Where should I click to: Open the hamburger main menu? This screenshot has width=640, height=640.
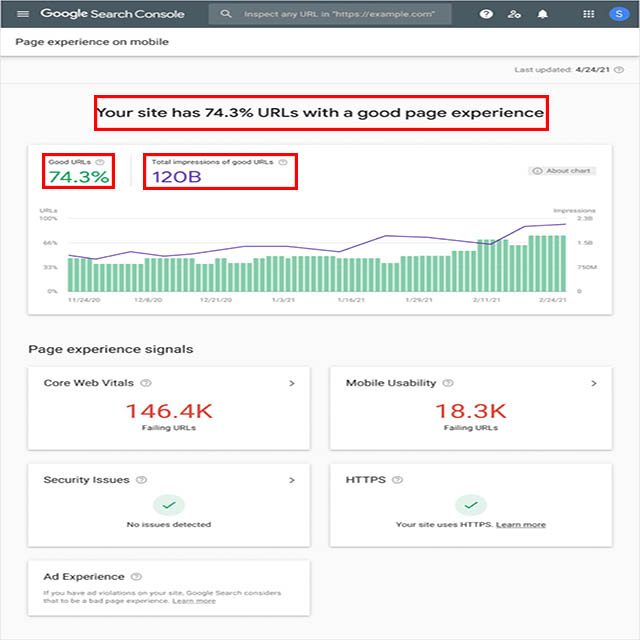(23, 14)
